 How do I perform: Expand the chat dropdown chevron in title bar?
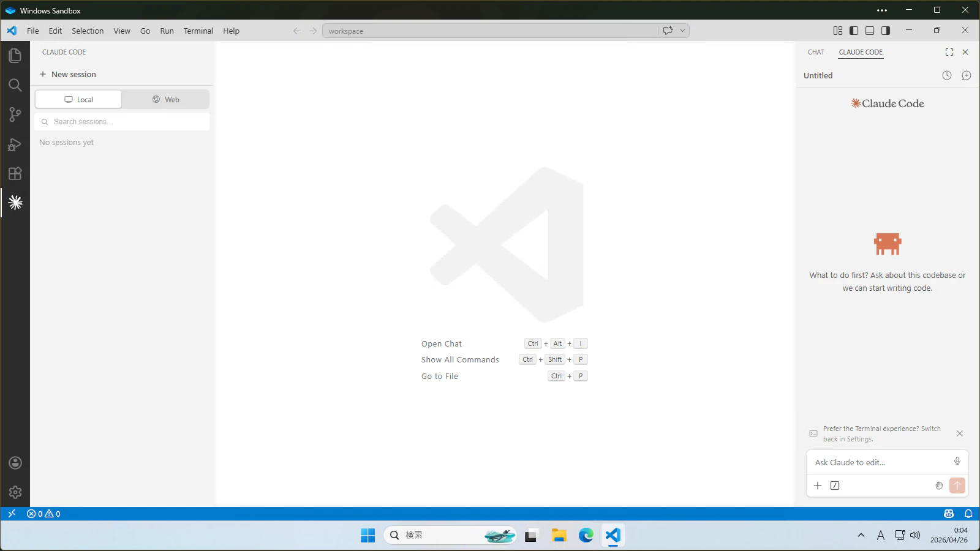(x=682, y=31)
